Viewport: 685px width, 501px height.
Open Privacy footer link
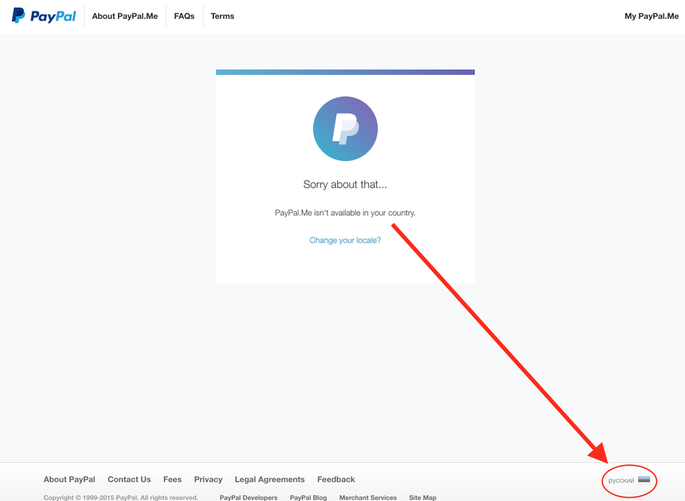pyautogui.click(x=208, y=479)
